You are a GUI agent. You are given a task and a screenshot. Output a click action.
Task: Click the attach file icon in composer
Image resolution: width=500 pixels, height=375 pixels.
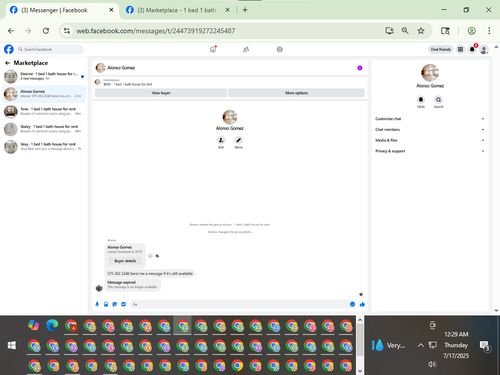tap(106, 304)
